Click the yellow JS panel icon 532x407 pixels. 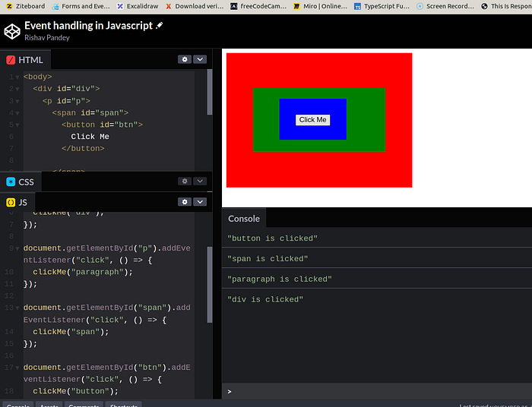click(x=11, y=203)
